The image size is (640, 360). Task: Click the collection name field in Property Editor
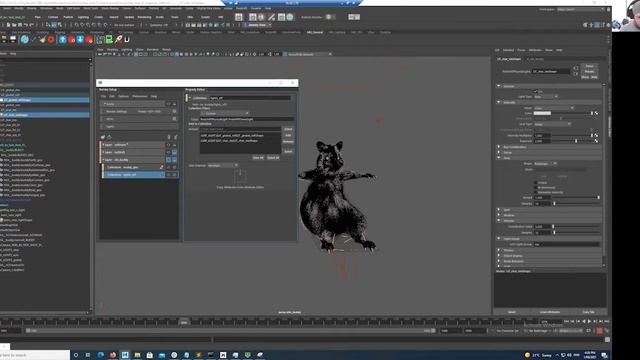point(250,98)
